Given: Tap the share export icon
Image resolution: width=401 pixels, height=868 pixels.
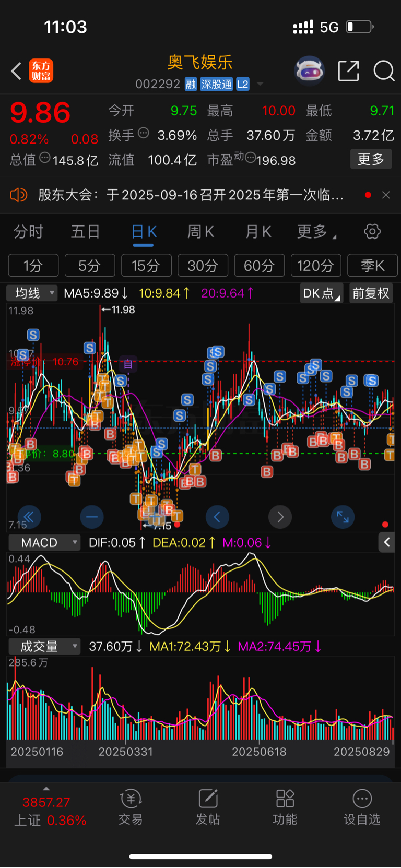Looking at the screenshot, I should tap(348, 71).
